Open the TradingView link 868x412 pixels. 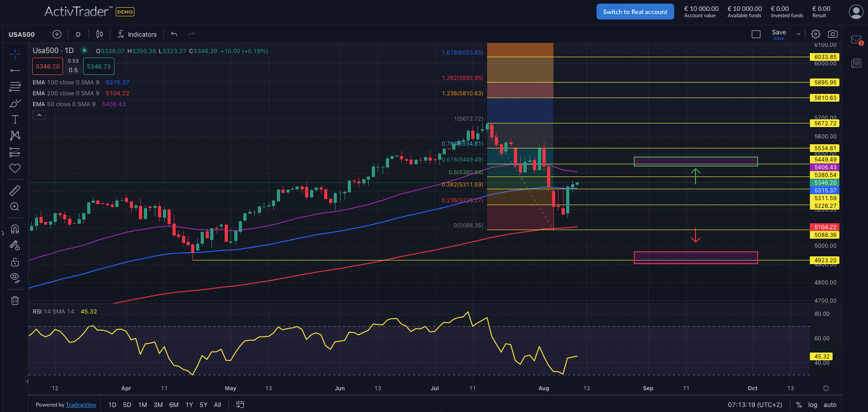pyautogui.click(x=81, y=405)
